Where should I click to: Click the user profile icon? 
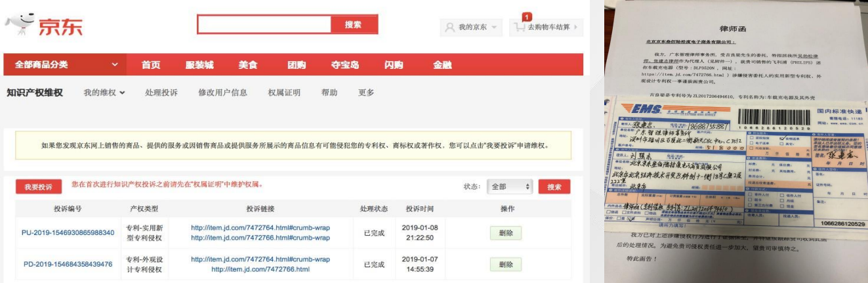point(449,27)
